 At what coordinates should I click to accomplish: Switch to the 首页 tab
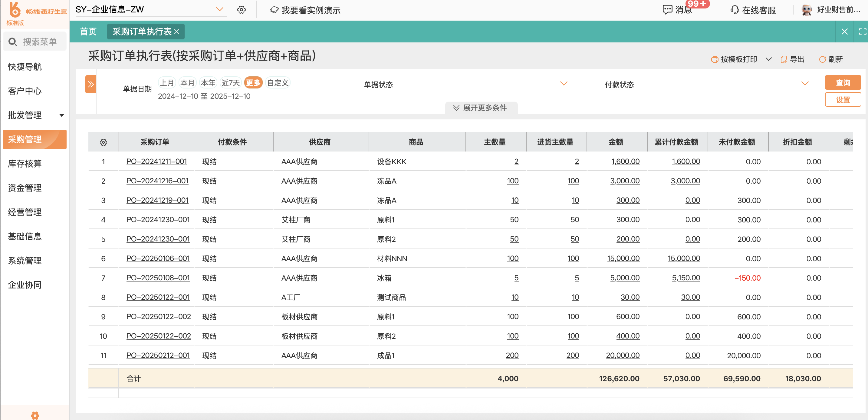click(88, 32)
